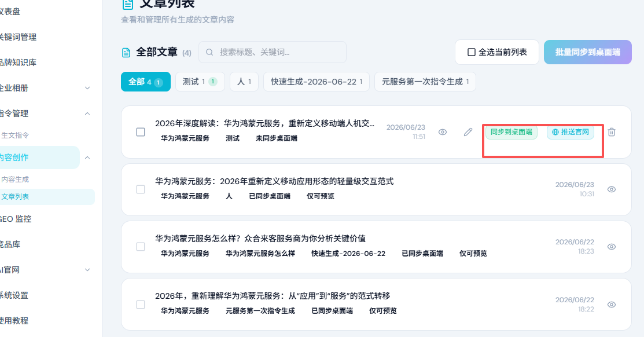Image resolution: width=644 pixels, height=337 pixels.
Task: Open article 2026年重新定义移动应用形态的轻量级交互范式
Action: (274, 181)
